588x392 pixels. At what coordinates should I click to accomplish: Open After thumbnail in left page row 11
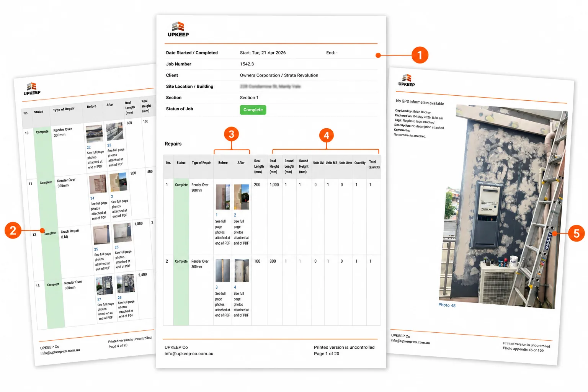tap(118, 182)
